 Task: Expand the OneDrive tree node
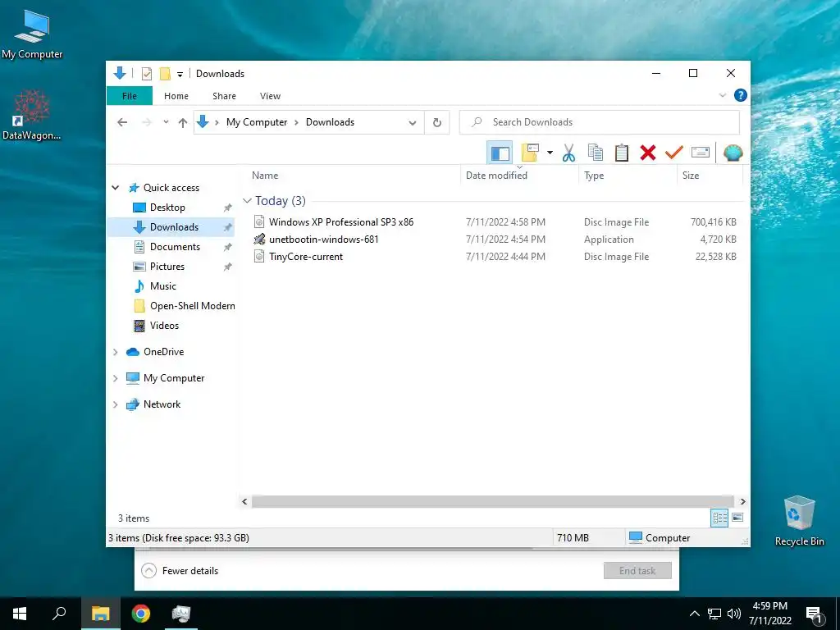click(x=115, y=352)
